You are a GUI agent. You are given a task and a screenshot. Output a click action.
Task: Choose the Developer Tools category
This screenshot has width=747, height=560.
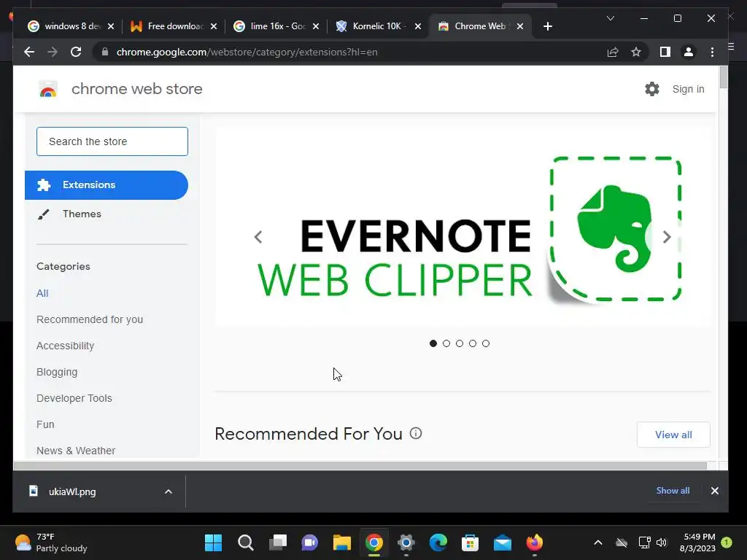pos(74,397)
